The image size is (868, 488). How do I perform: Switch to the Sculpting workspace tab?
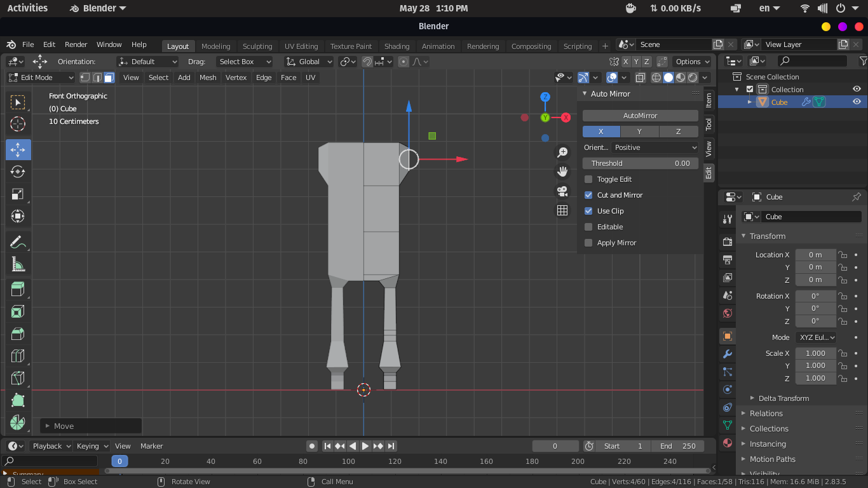(x=257, y=46)
